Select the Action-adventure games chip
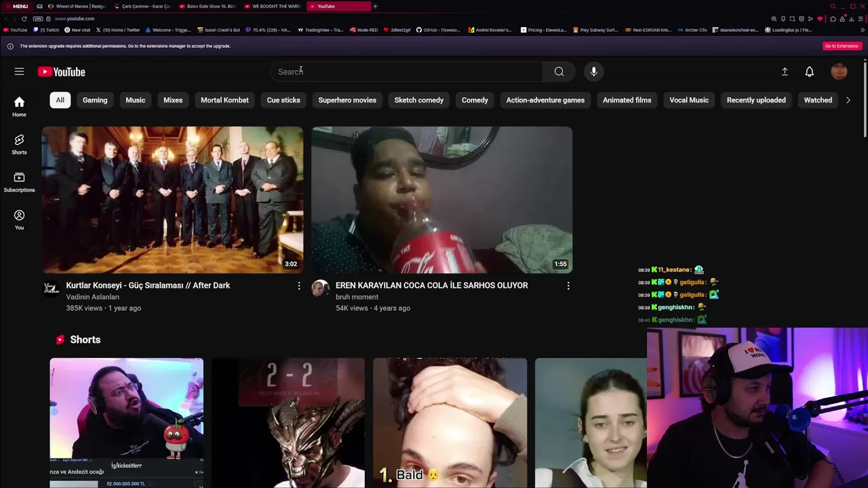Screen dimensions: 868x488 [545, 100]
